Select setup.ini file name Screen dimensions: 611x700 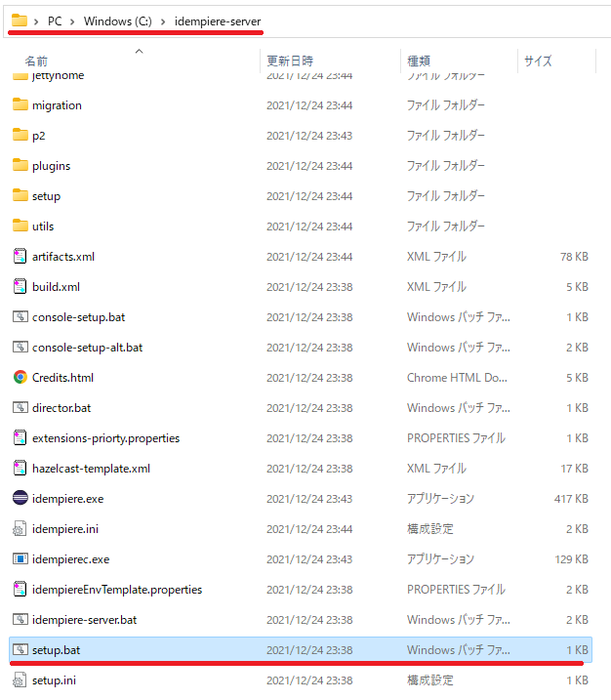[x=54, y=680]
